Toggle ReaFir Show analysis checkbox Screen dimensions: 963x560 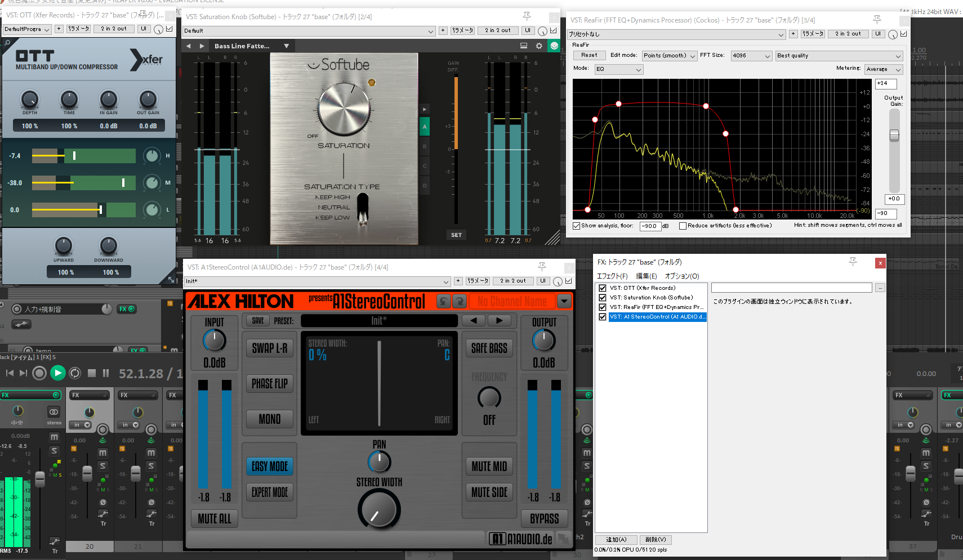pyautogui.click(x=577, y=226)
